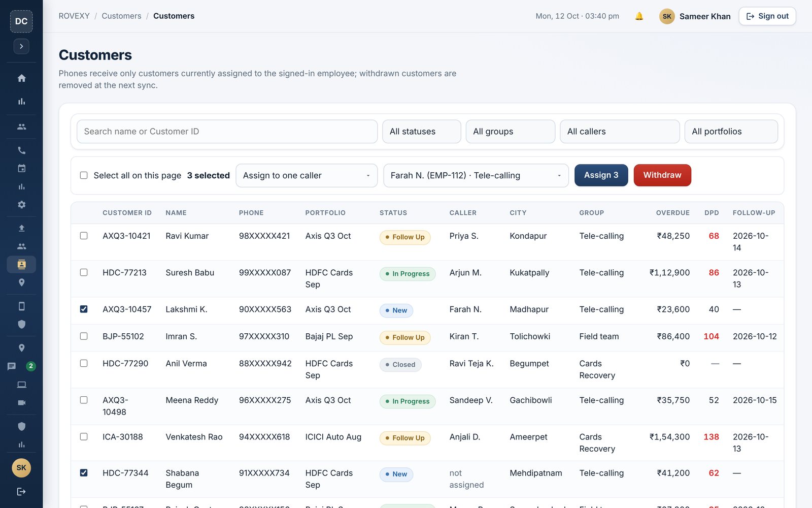Click the SK avatar beside Sameer Khan
The height and width of the screenshot is (508, 812).
point(667,16)
